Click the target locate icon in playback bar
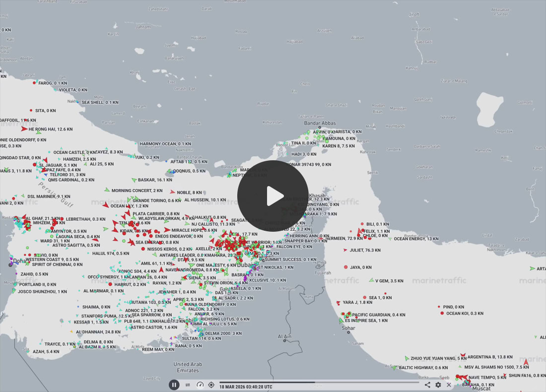Viewport: 546px width, 392px height. [211, 385]
